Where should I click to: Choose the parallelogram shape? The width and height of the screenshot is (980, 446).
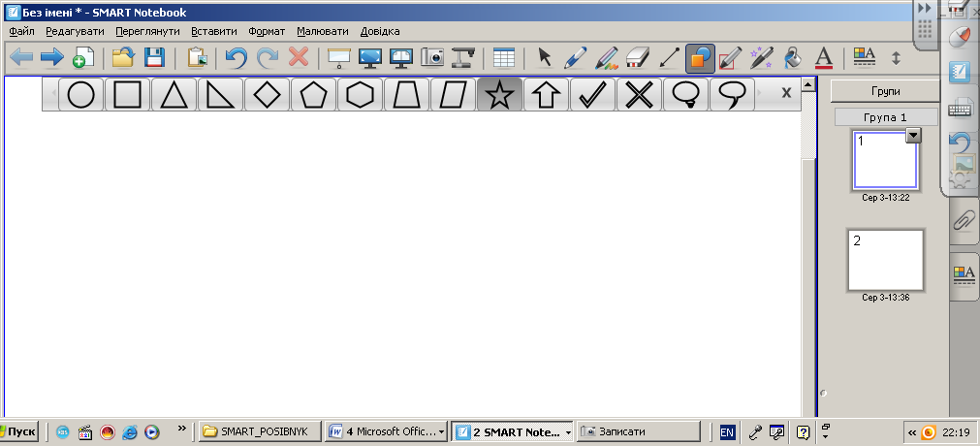[453, 95]
